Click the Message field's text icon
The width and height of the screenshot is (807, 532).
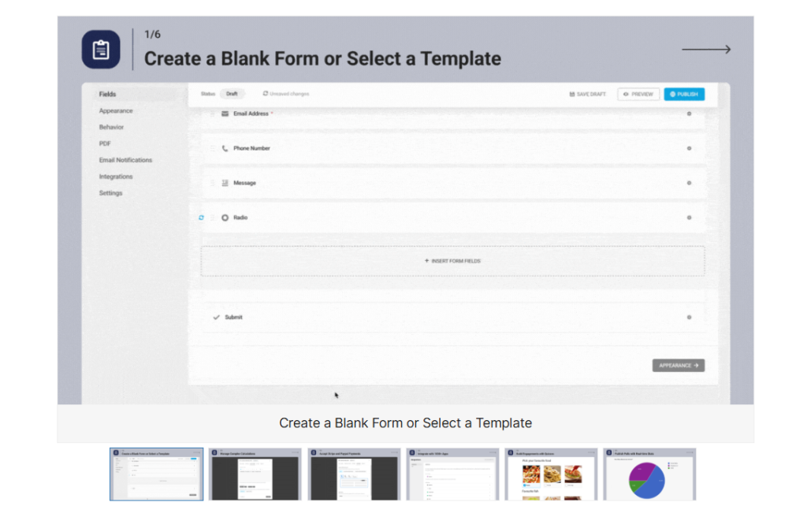tap(225, 182)
